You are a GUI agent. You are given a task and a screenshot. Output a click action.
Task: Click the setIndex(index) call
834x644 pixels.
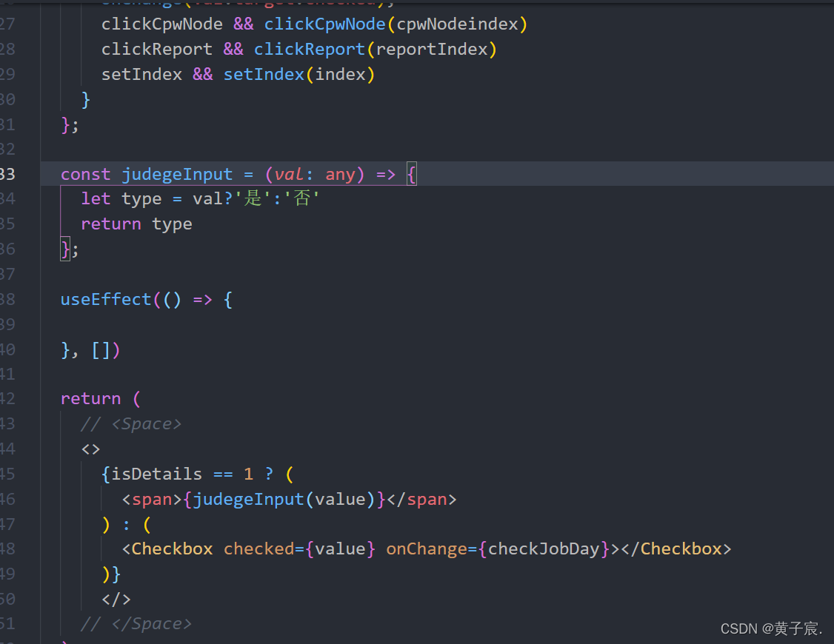(299, 74)
